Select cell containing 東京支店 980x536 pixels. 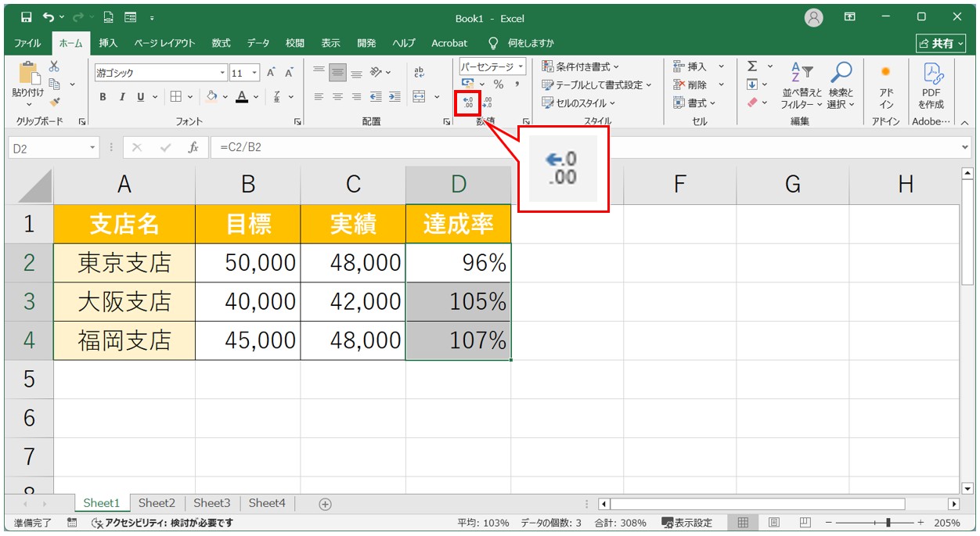point(124,263)
